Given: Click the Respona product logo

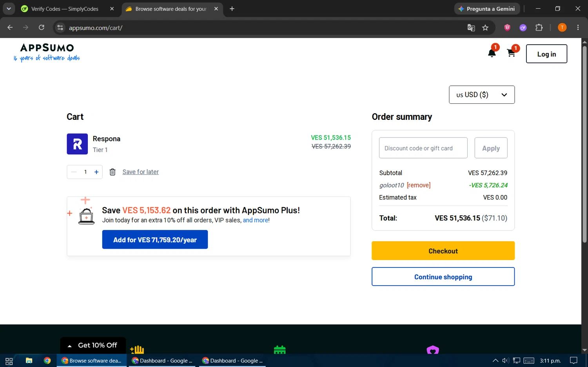Looking at the screenshot, I should point(77,144).
